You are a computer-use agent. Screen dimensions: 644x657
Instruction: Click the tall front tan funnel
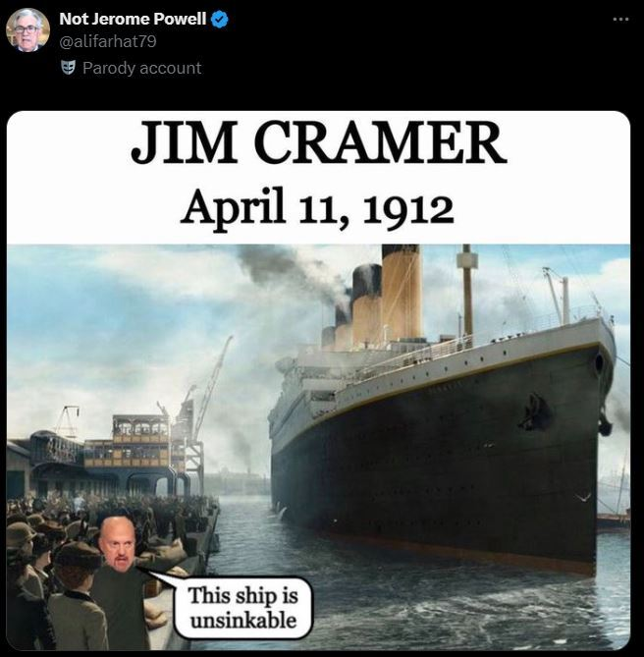(401, 292)
